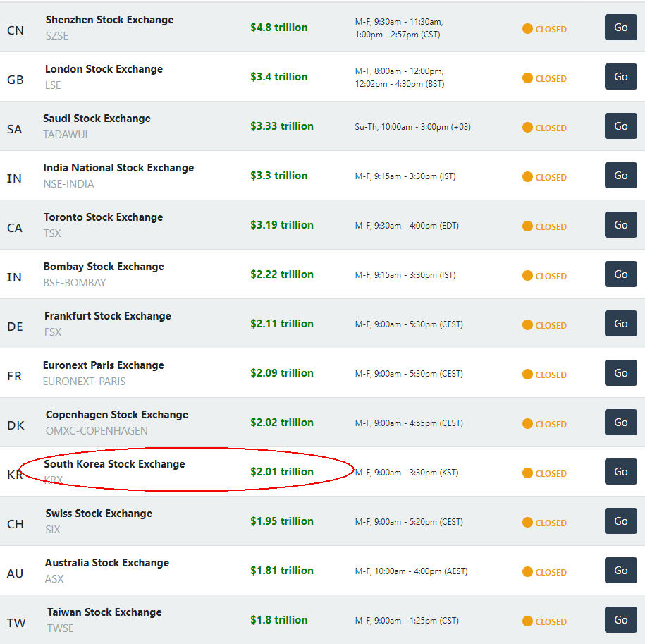Click the LSE ticker code
The width and height of the screenshot is (645, 644).
(53, 85)
